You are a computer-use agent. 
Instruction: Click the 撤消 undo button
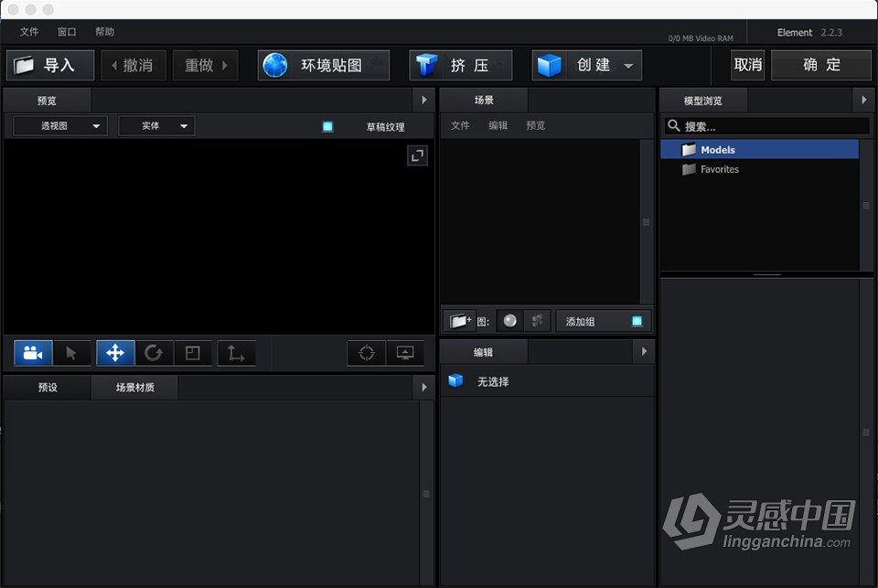coord(134,66)
